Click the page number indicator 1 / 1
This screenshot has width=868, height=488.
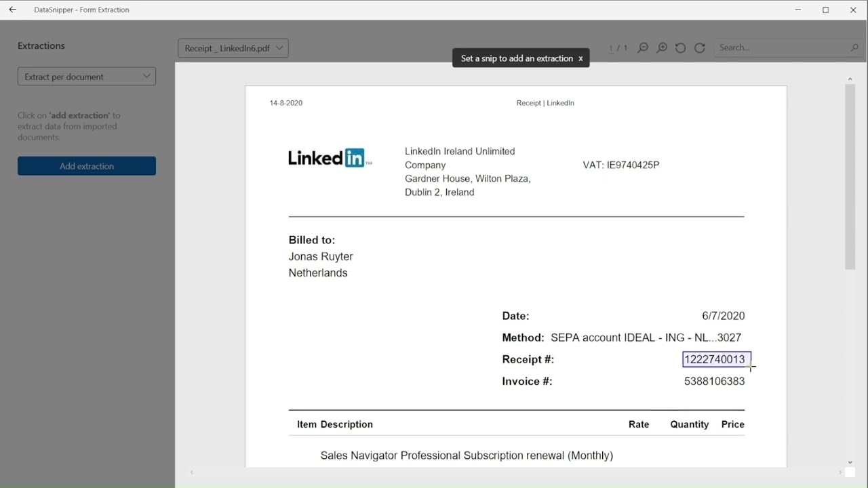click(x=618, y=48)
